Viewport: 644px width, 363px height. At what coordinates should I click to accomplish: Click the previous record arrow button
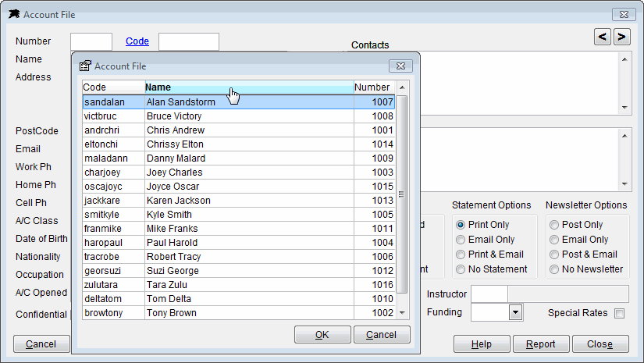[x=603, y=36]
